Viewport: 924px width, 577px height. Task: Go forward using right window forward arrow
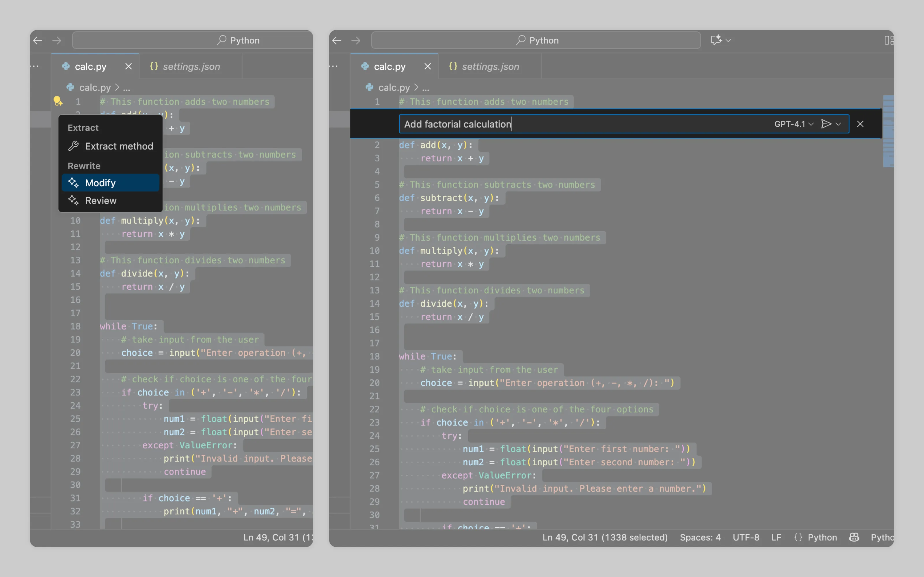[x=356, y=40]
